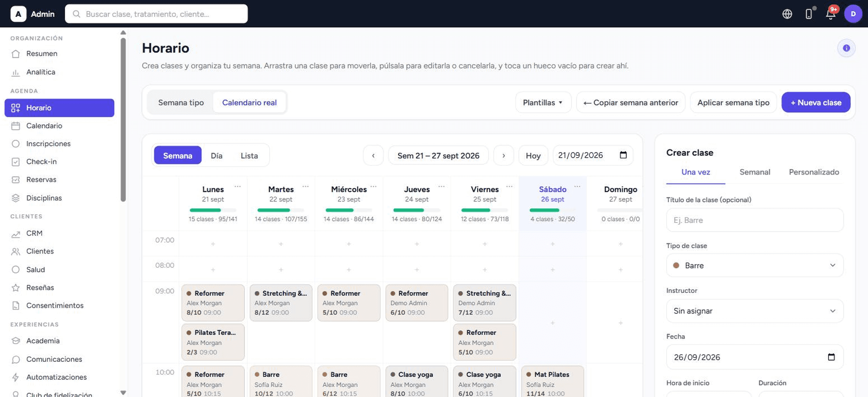Screen dimensions: 868x397
Task: Add class on Miércoles at 08:00
Action: point(349,270)
